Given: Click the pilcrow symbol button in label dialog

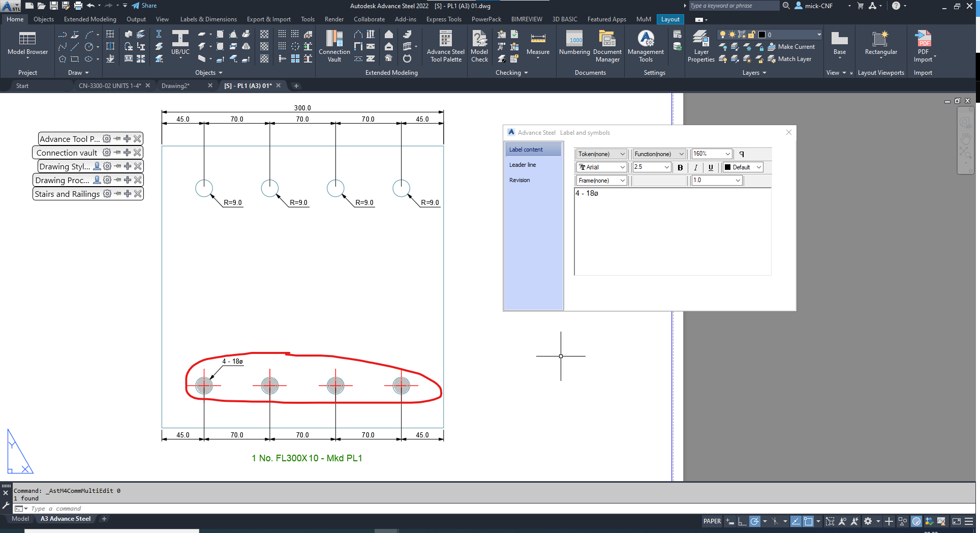Looking at the screenshot, I should click(742, 154).
